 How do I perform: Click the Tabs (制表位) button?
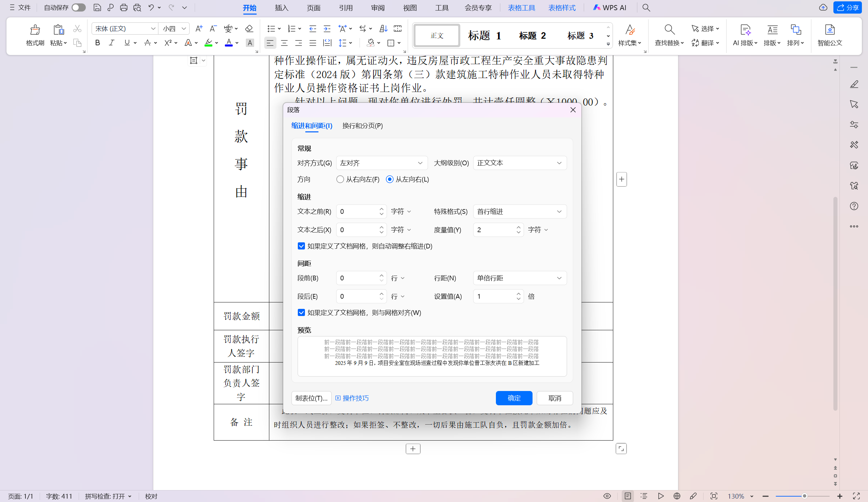click(311, 398)
